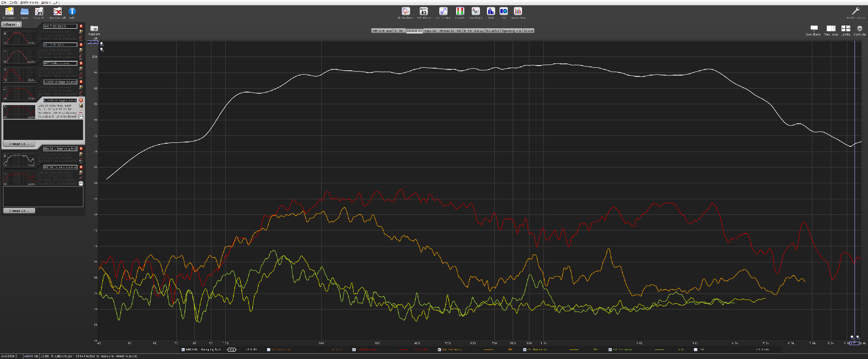The width and height of the screenshot is (868, 359).
Task: Open the Overlays window
Action: pyautogui.click(x=476, y=11)
